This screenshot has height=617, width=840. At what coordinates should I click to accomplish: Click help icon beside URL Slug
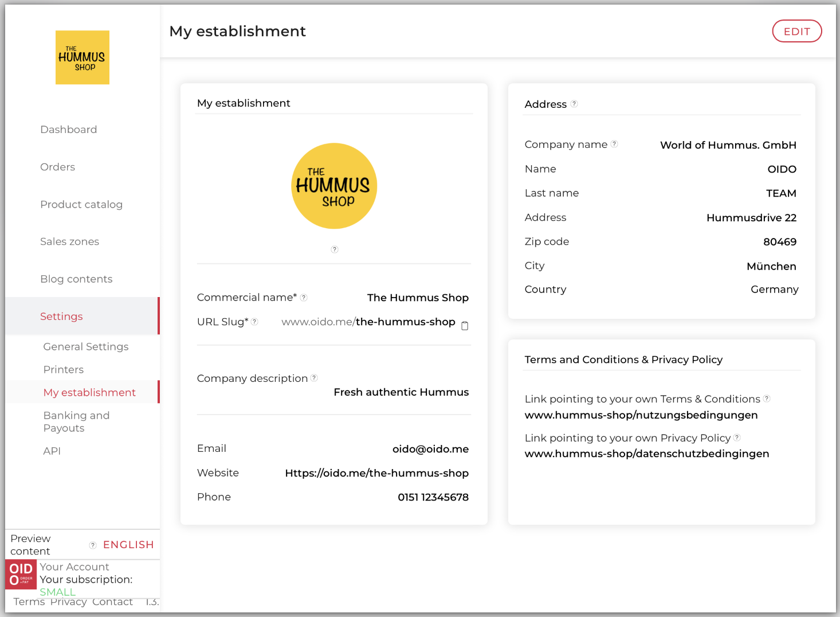click(x=255, y=322)
